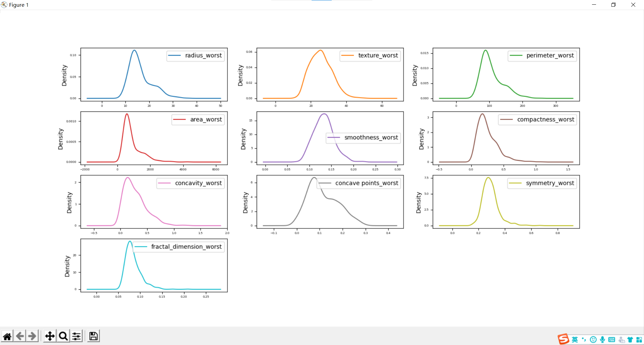644x345 pixels.
Task: Toggle punctuation mode in the IME bar
Action: [x=584, y=340]
